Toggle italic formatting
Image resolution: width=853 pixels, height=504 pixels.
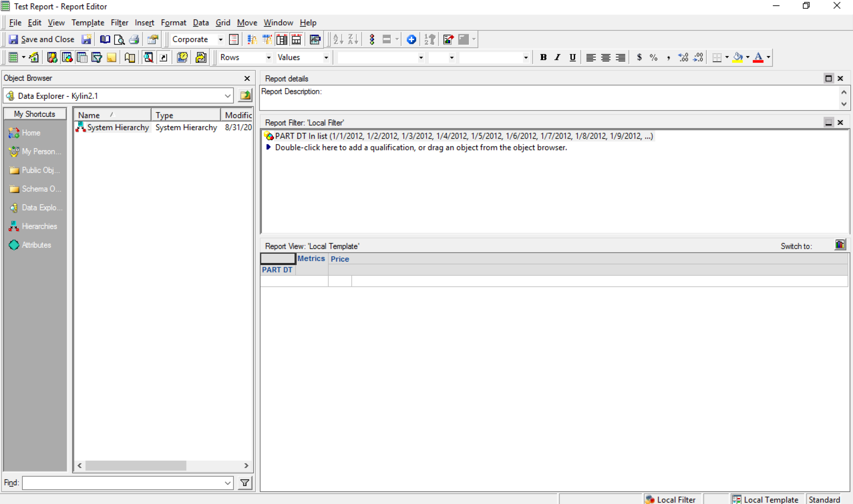click(x=557, y=57)
